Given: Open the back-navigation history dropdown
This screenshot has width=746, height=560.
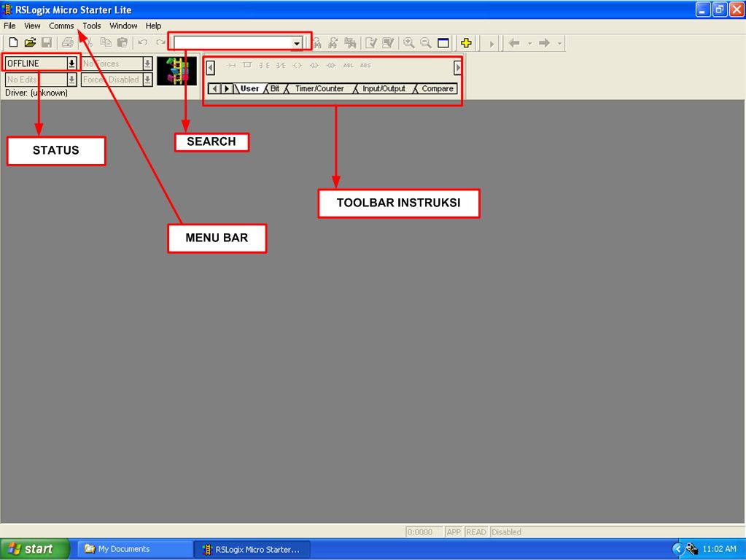Looking at the screenshot, I should (530, 43).
